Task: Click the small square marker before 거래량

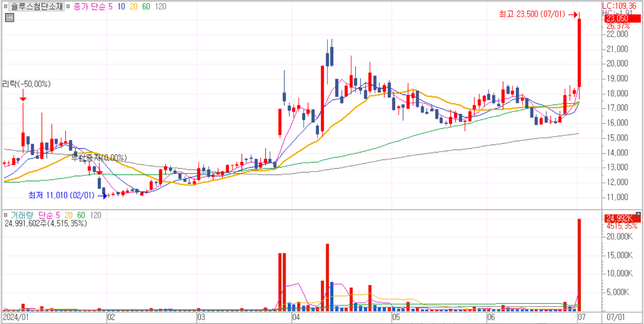Action: pos(5,215)
